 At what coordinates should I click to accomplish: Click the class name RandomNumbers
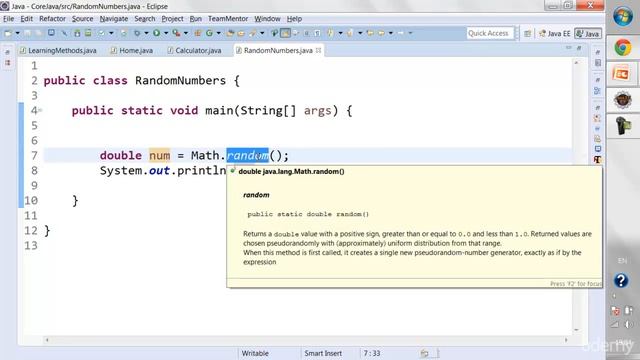pyautogui.click(x=180, y=80)
